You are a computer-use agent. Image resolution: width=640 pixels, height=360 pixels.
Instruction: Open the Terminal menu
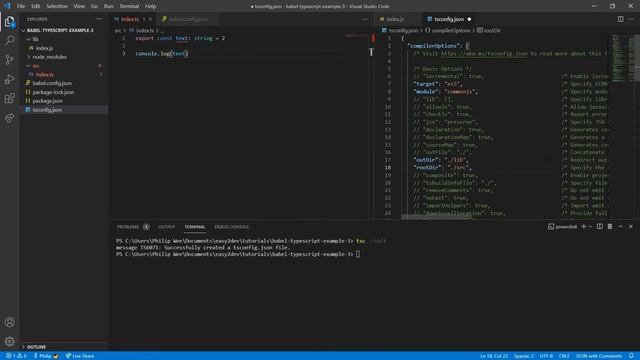[129, 6]
